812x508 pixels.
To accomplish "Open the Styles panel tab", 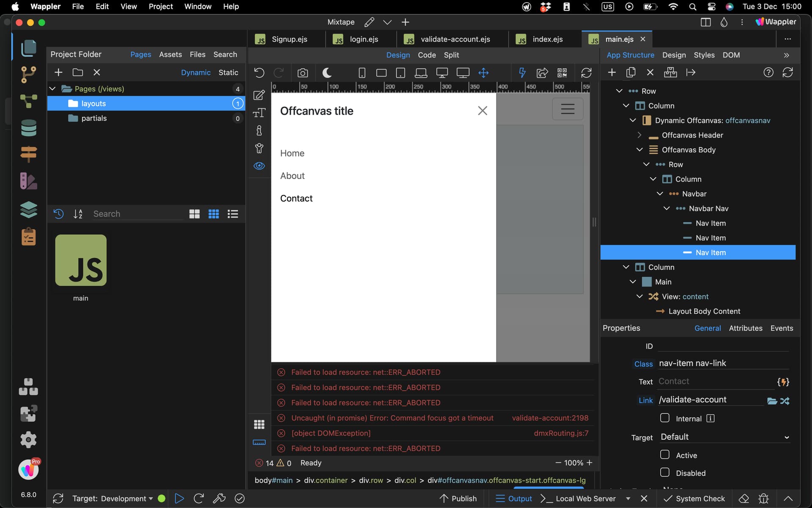I will (x=704, y=55).
